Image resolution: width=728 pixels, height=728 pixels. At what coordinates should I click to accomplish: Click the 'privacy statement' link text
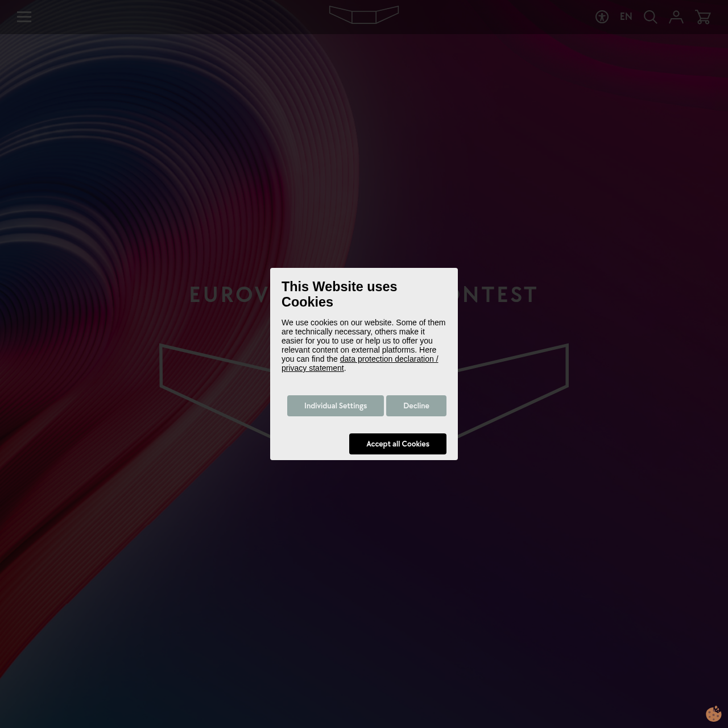[x=312, y=368]
